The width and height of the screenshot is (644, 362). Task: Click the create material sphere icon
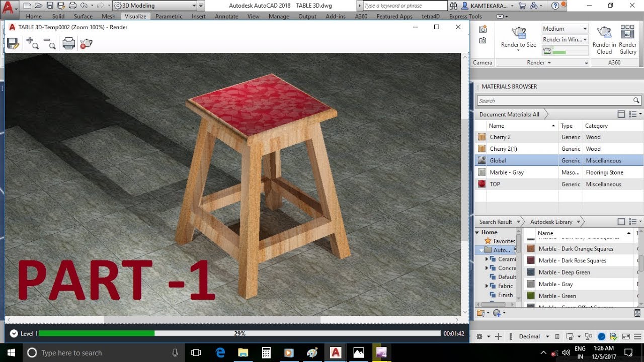(497, 313)
